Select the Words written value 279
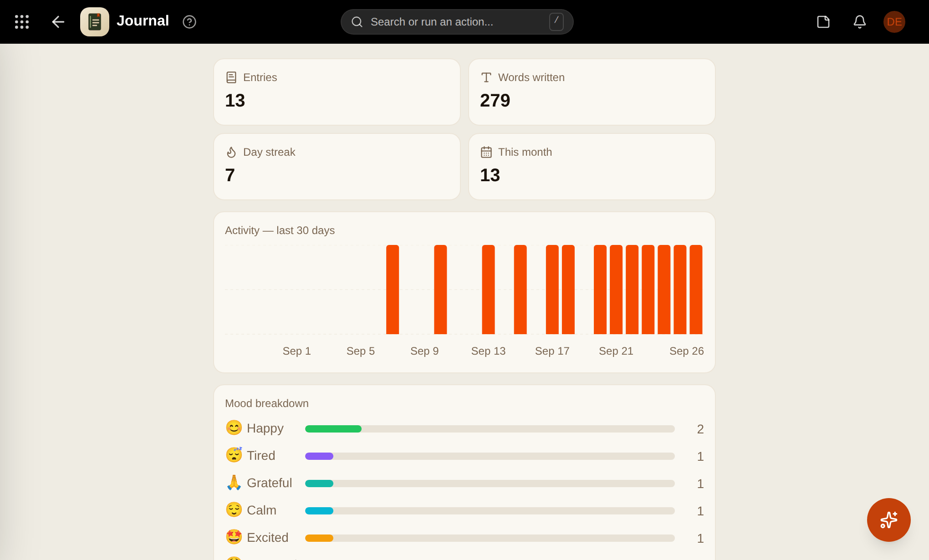This screenshot has height=560, width=929. [495, 101]
